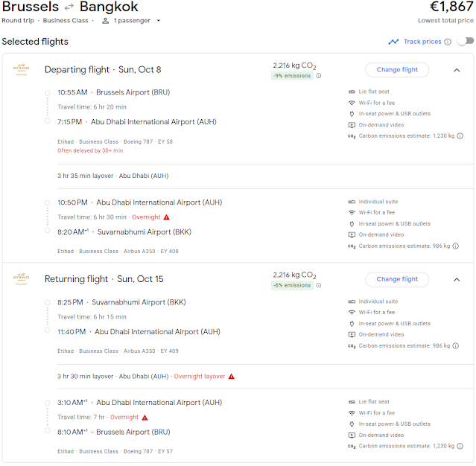Click info icon for EY 58 carbon estimate
Screen dimensions: 476x466
pyautogui.click(x=460, y=136)
